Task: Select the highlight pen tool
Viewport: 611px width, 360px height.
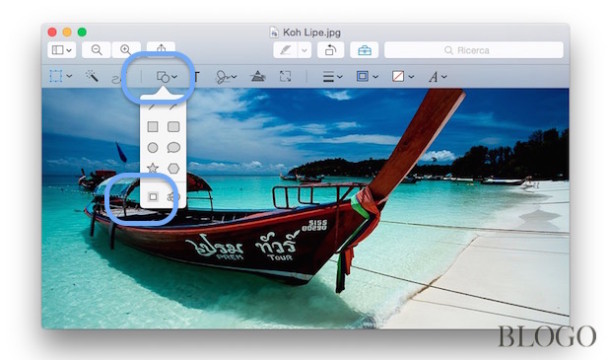Action: click(286, 50)
